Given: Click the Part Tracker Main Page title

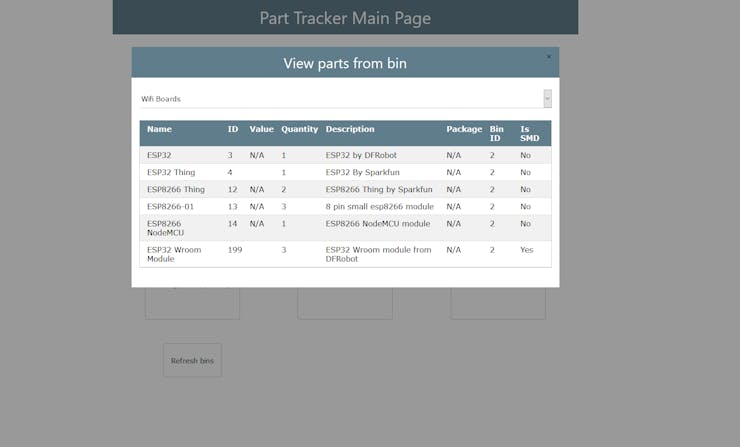Looking at the screenshot, I should tap(345, 18).
